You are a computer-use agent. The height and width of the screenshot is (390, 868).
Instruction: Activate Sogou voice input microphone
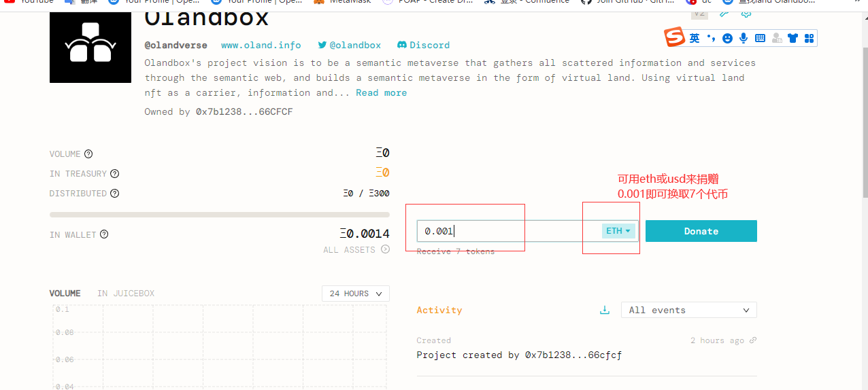744,39
